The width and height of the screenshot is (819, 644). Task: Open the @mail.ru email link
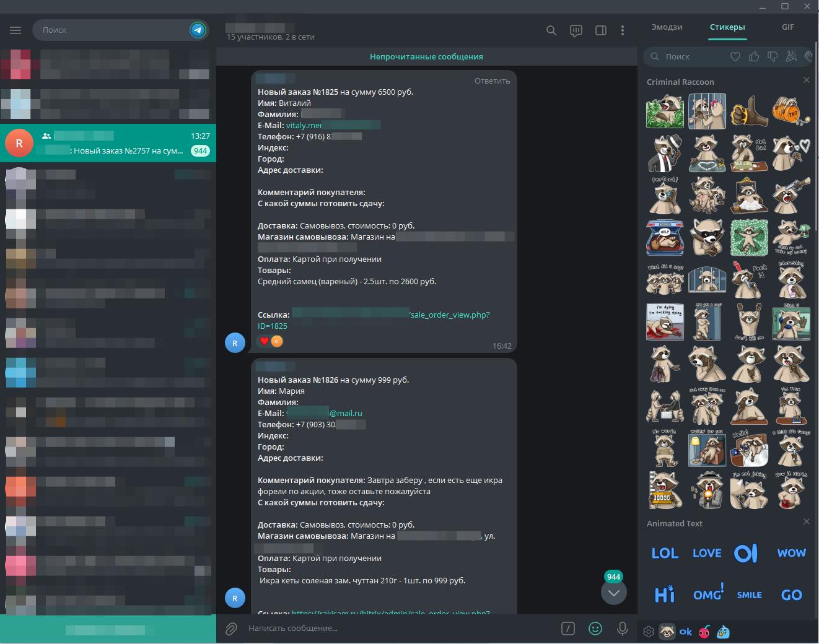pos(324,413)
